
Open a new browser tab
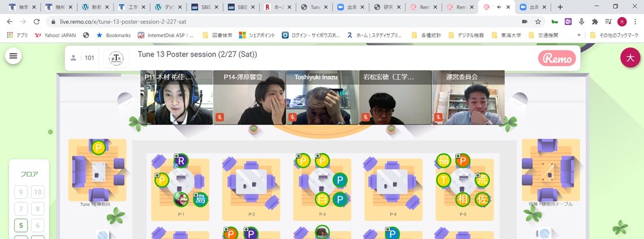[560, 7]
